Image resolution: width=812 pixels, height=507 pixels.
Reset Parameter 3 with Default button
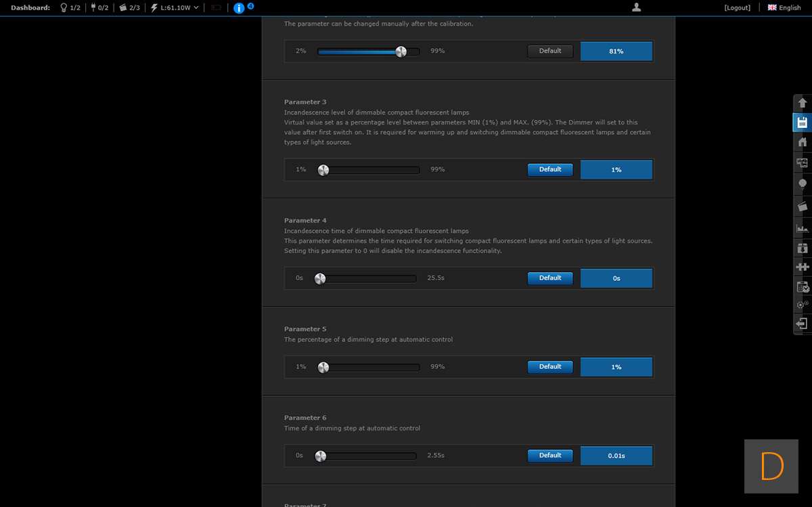550,170
